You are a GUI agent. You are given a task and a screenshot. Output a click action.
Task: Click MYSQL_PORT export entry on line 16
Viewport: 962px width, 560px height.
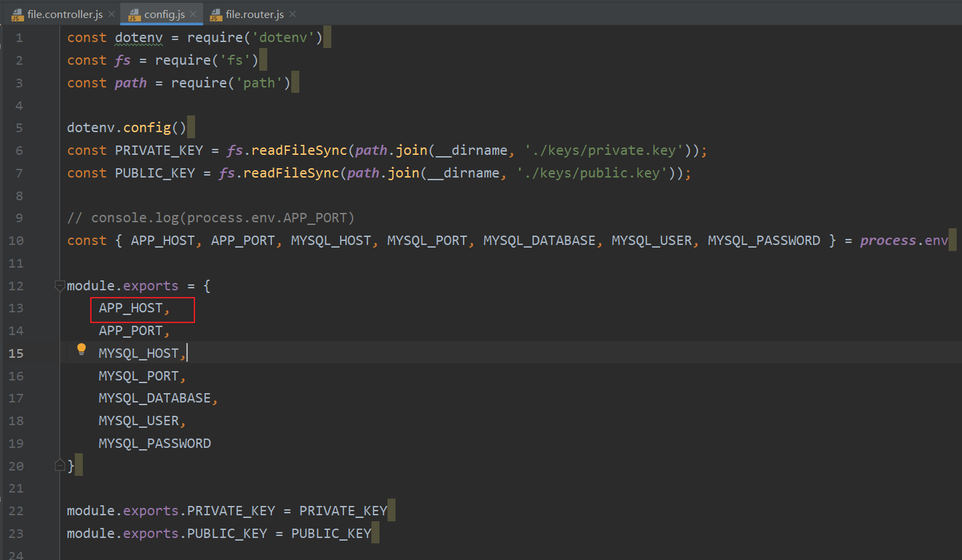pos(139,376)
